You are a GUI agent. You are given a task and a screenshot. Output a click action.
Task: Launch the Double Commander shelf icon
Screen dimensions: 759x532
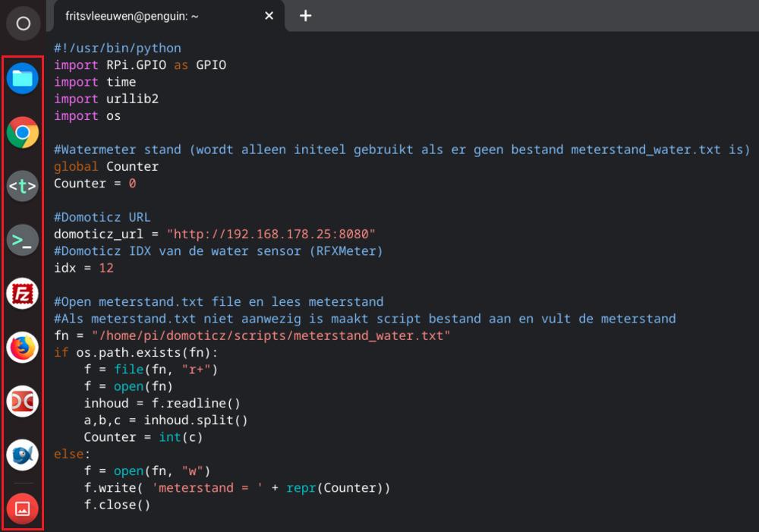point(23,401)
